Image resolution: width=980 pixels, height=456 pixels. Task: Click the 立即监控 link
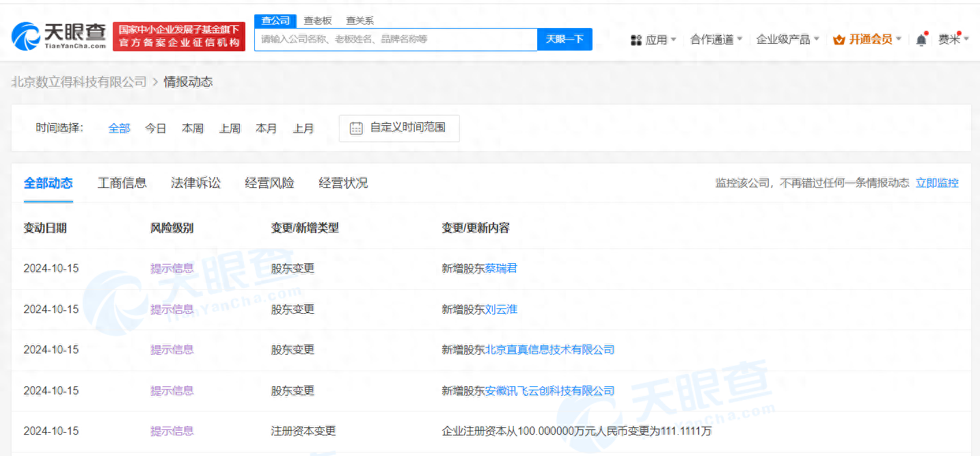(x=937, y=183)
